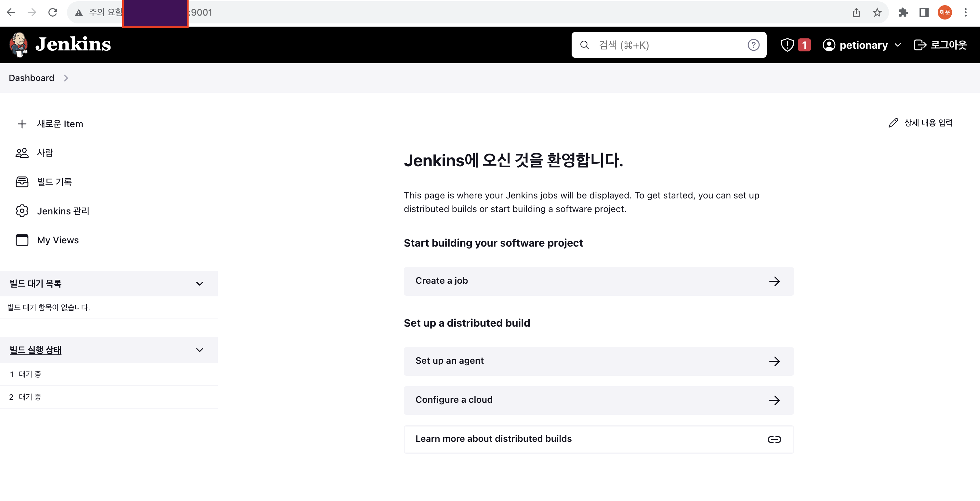Open the petionary user dropdown menu
Viewport: 980px width, 501px height.
pos(897,45)
